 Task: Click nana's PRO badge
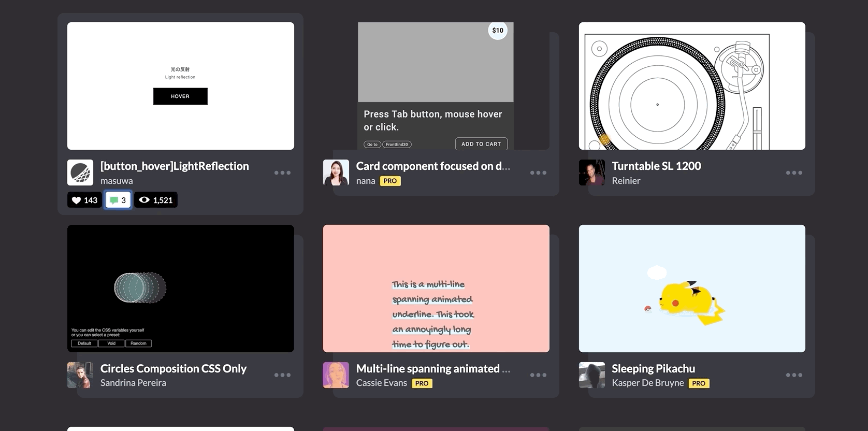pyautogui.click(x=390, y=181)
